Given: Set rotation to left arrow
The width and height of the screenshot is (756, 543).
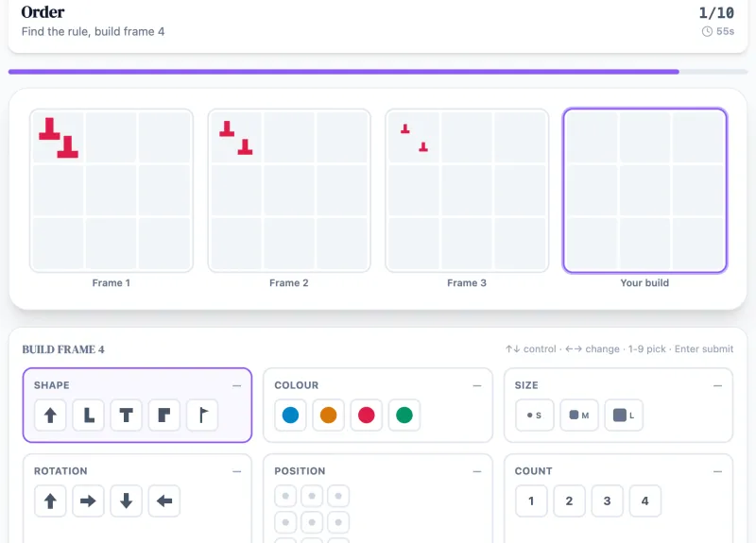Looking at the screenshot, I should pos(164,501).
